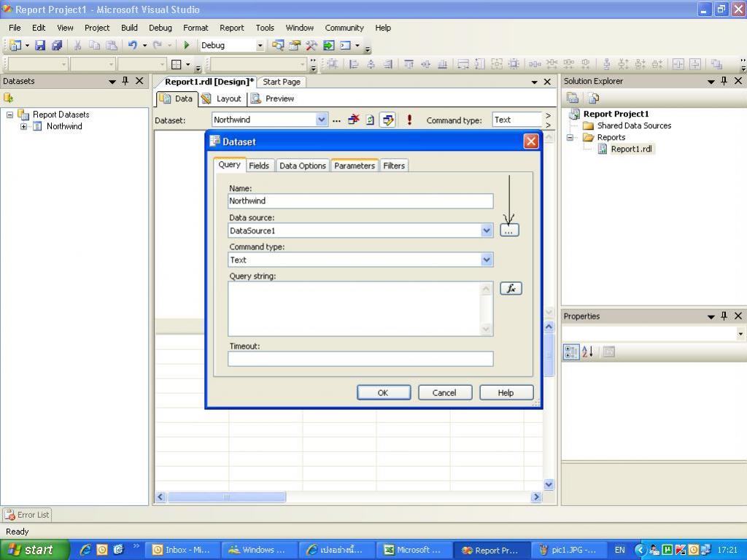
Task: Switch to Inbox taskbar button
Action: (x=182, y=550)
